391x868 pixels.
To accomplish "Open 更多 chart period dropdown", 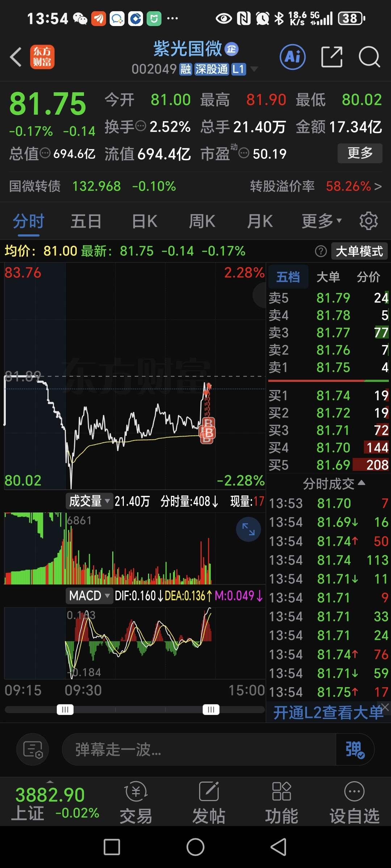I will coord(321,221).
